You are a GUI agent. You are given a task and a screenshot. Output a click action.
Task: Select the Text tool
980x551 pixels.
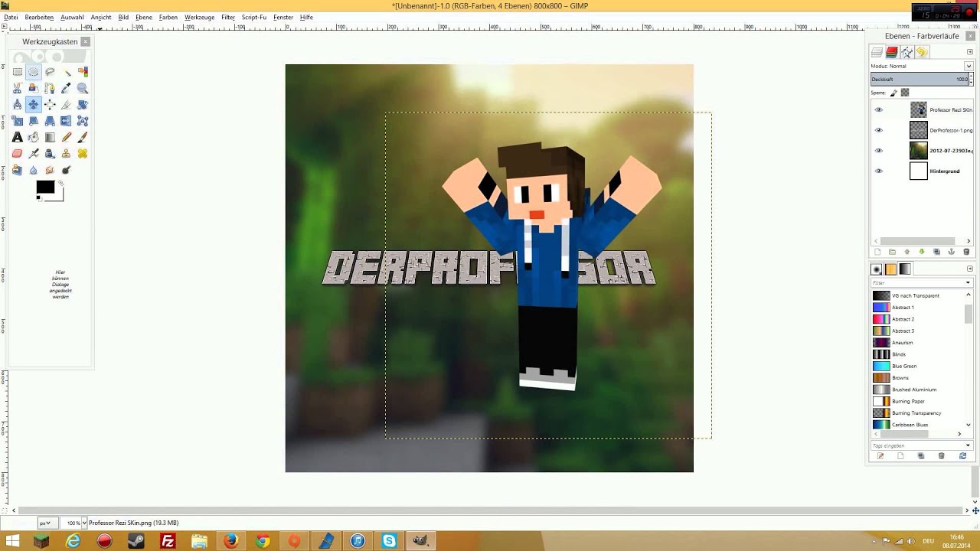click(x=18, y=137)
